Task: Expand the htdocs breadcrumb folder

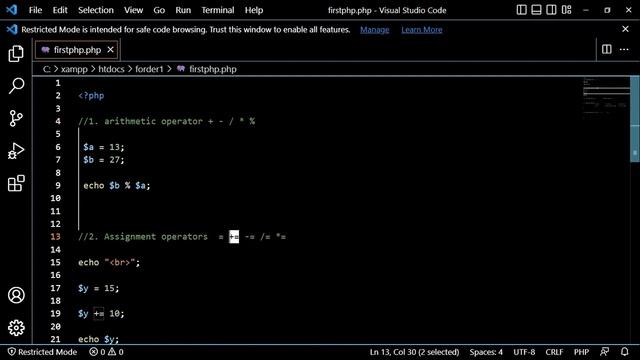Action: point(111,69)
